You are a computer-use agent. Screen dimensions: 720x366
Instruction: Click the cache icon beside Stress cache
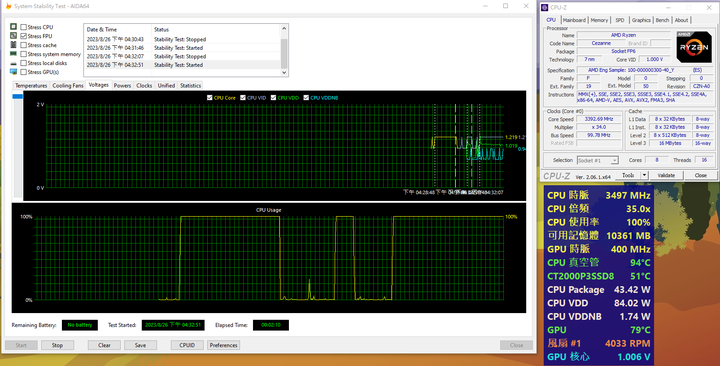click(13, 45)
